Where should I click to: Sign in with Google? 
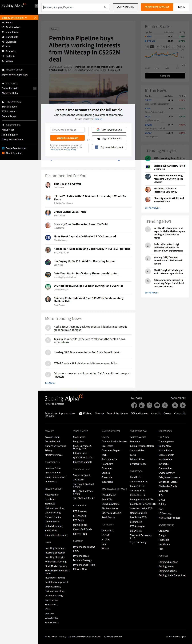(x=109, y=130)
